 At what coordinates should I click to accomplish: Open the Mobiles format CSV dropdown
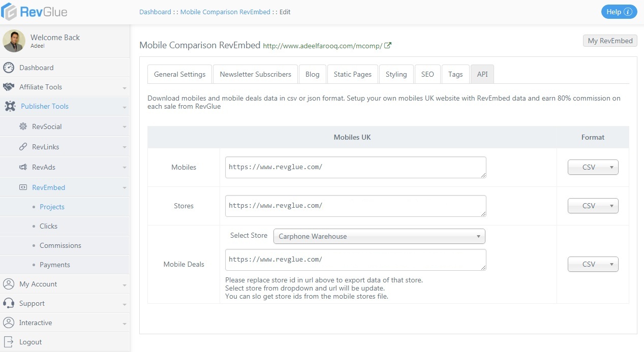tap(593, 167)
